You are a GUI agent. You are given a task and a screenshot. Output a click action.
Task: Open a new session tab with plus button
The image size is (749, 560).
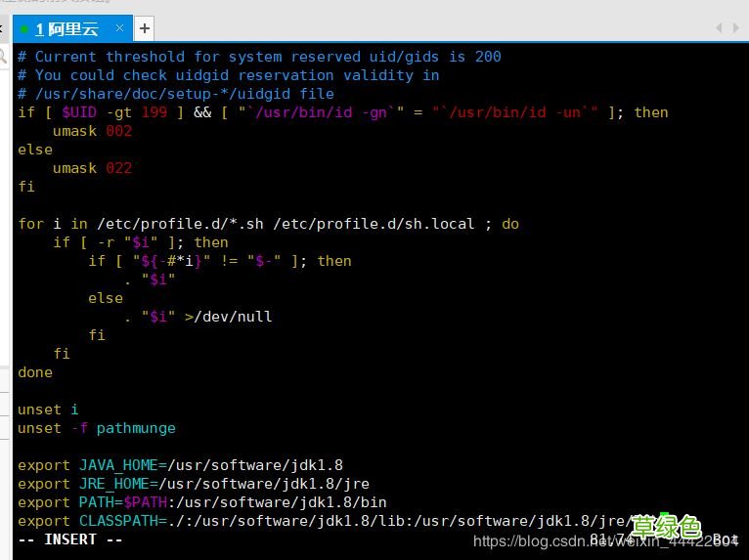click(144, 29)
